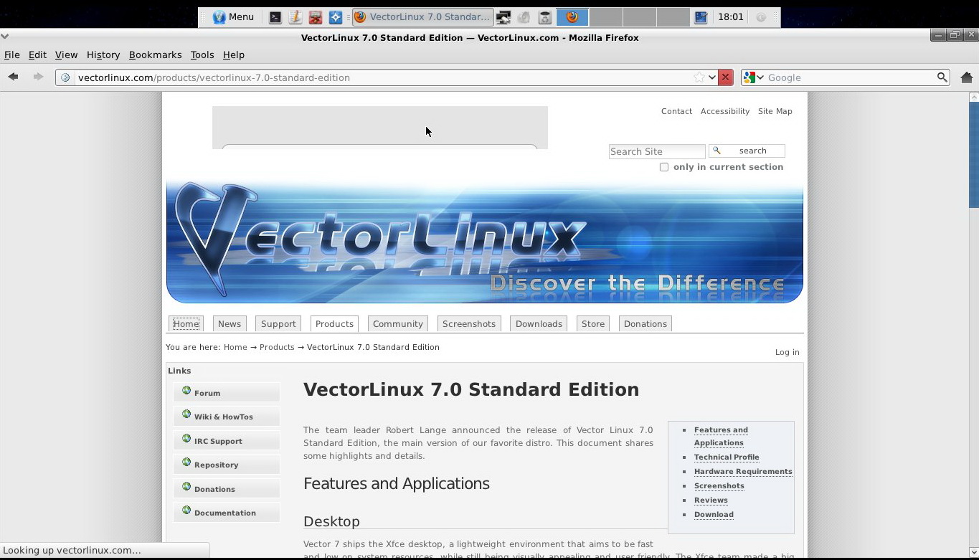This screenshot has width=979, height=560.
Task: Open the Store navigation tab
Action: coord(593,323)
